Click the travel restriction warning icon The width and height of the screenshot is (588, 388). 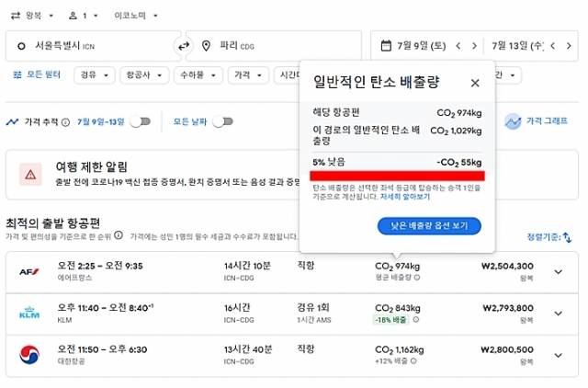30,175
